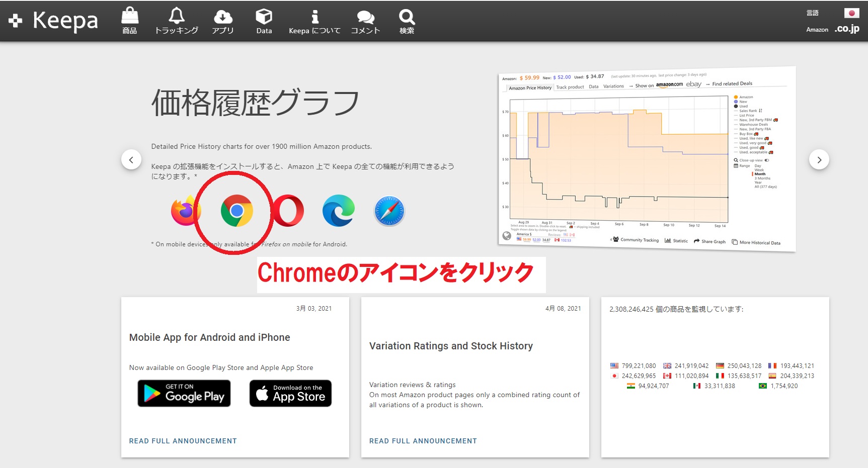
Task: Click French flag count 193,443,121
Action: tap(791, 366)
